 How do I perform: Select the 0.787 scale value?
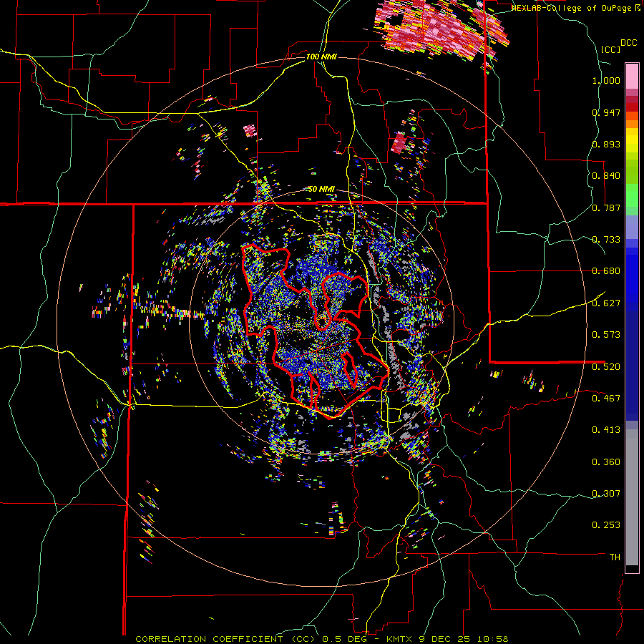[606, 208]
